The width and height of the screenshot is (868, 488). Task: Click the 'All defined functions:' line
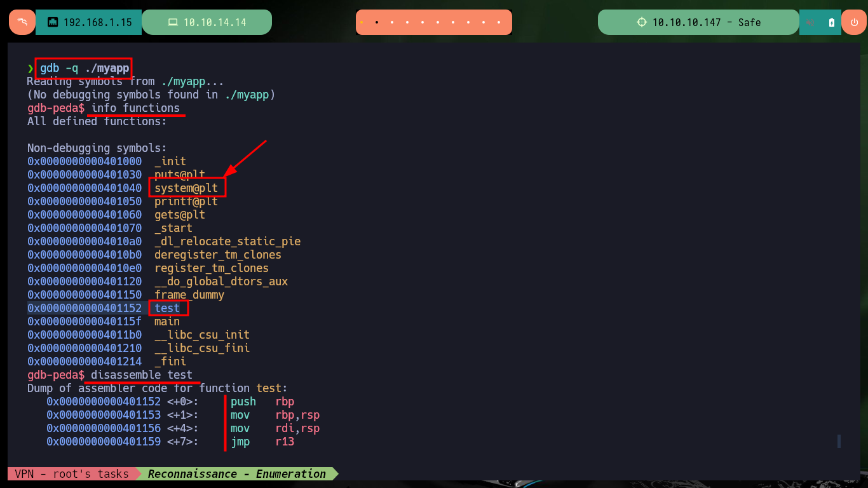click(x=97, y=121)
